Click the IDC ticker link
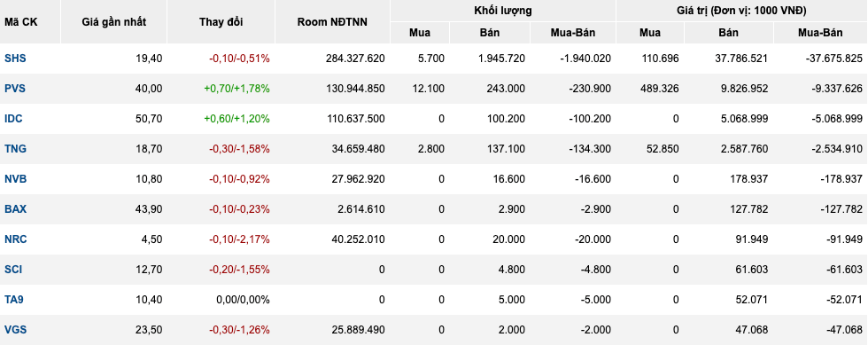Image resolution: width=868 pixels, height=345 pixels. click(x=13, y=119)
